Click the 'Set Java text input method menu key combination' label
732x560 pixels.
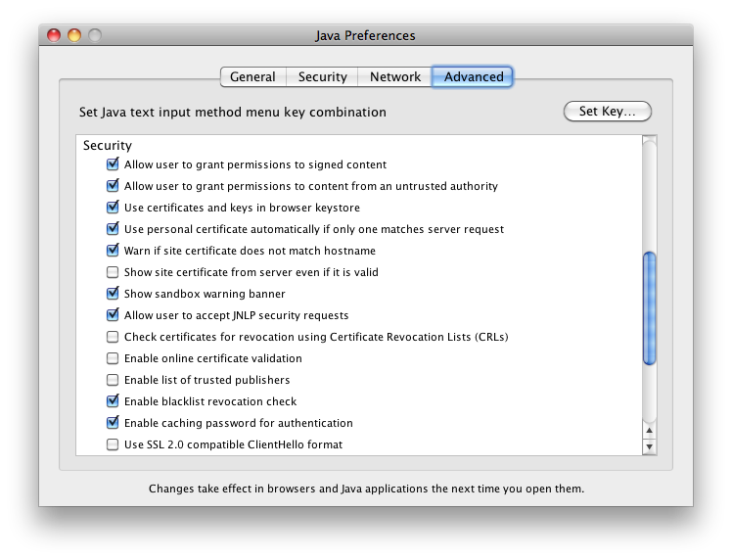coord(233,112)
